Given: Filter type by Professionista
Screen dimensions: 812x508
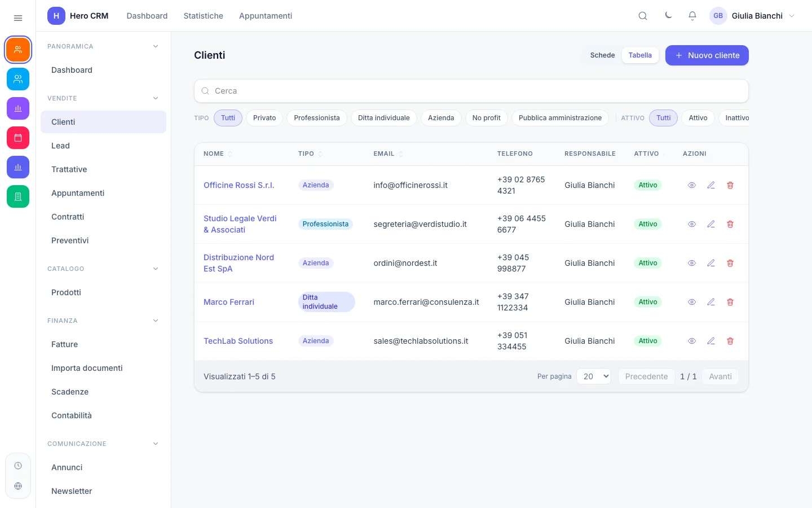Looking at the screenshot, I should pyautogui.click(x=317, y=118).
